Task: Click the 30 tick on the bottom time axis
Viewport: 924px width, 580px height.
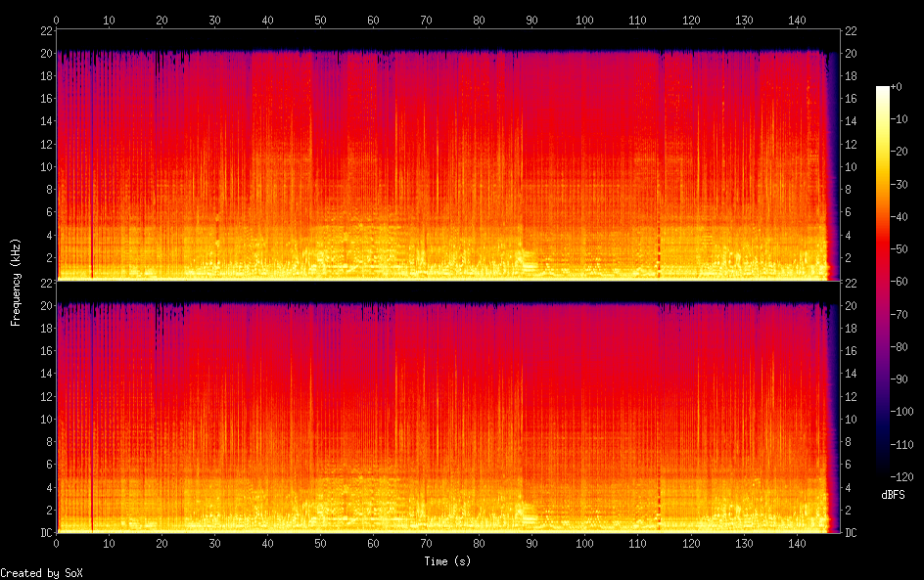Action: (x=214, y=544)
